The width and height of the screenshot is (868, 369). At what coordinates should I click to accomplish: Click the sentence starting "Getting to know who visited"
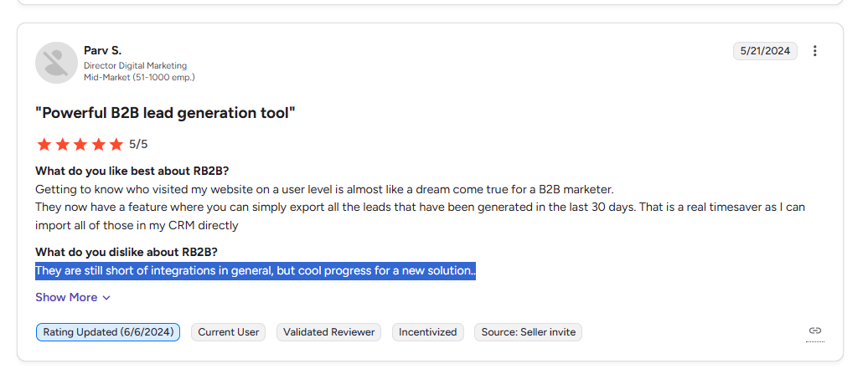tap(324, 189)
